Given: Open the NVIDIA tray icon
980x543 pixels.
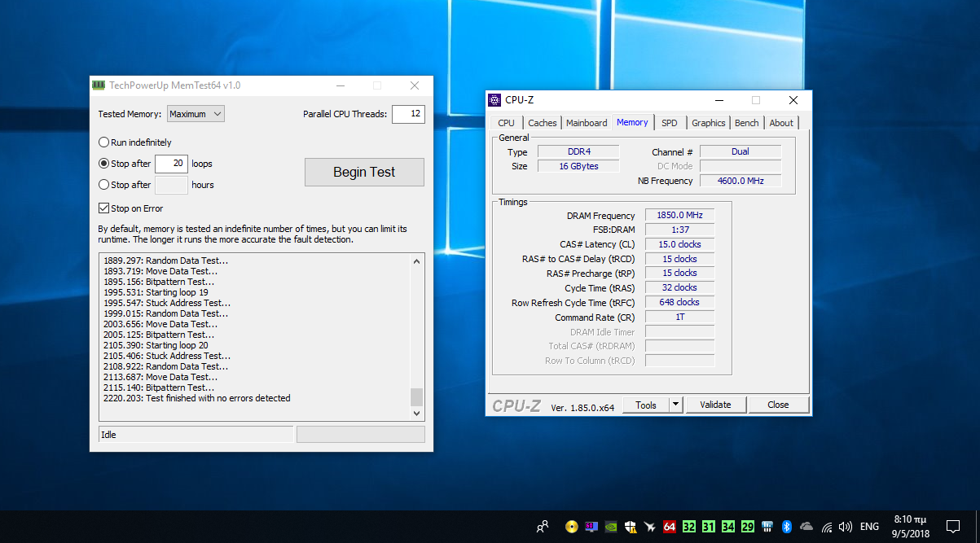Looking at the screenshot, I should click(611, 526).
